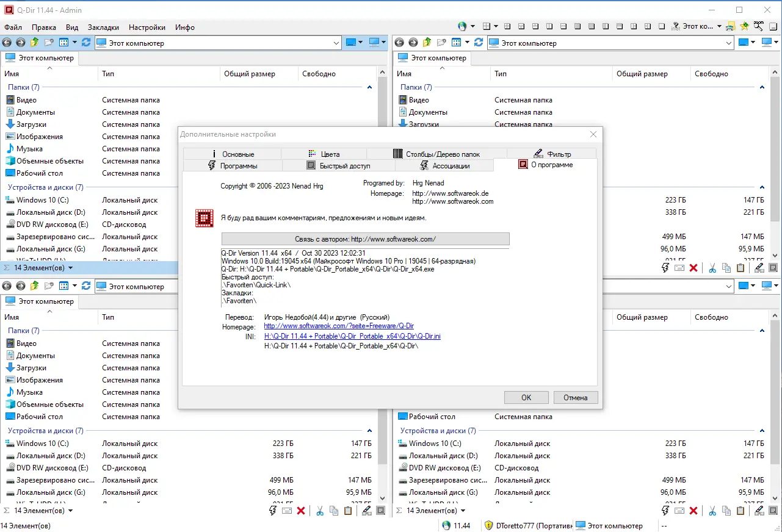
Task: Go back in the top-left pane
Action: (x=7, y=43)
